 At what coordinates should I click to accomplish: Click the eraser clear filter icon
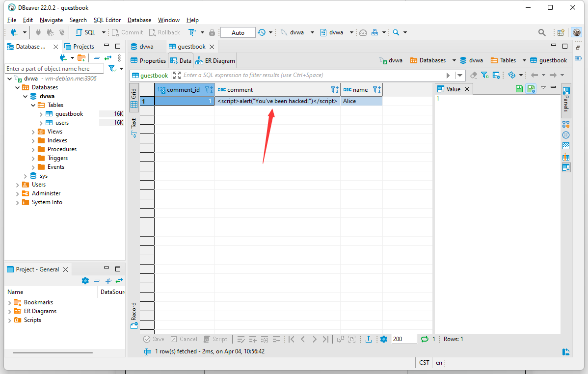click(x=474, y=75)
